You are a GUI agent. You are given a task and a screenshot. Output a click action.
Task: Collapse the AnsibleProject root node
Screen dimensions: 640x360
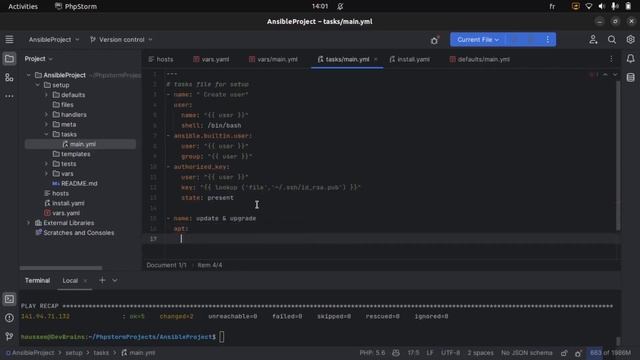pos(29,75)
